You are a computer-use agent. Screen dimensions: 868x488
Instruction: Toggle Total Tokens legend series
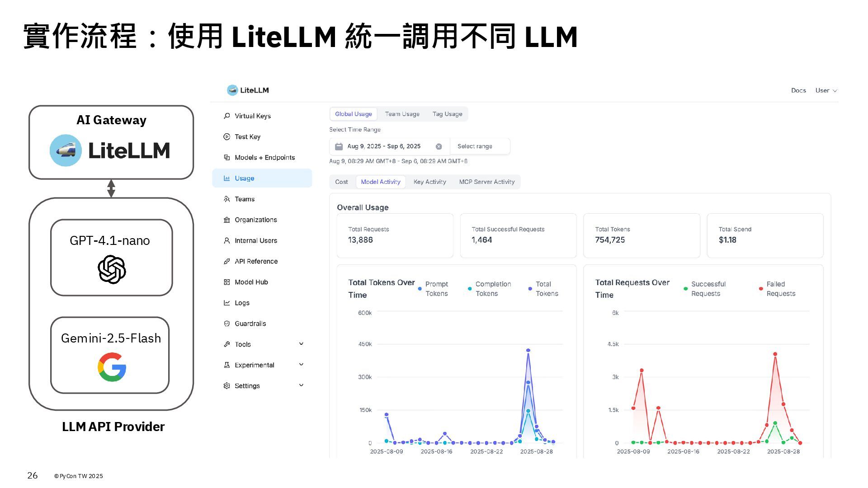click(543, 289)
